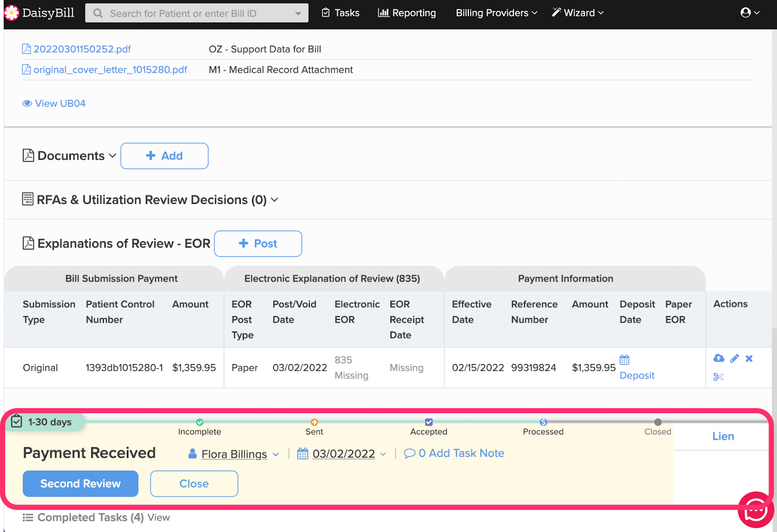This screenshot has height=532, width=777.
Task: Click the Explanations of Review document icon
Action: tap(28, 243)
